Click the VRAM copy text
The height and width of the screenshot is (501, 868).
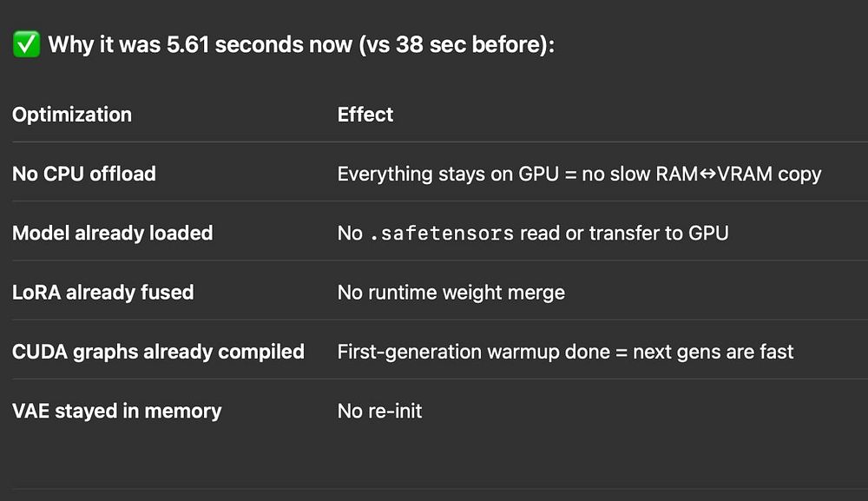pyautogui.click(x=769, y=174)
